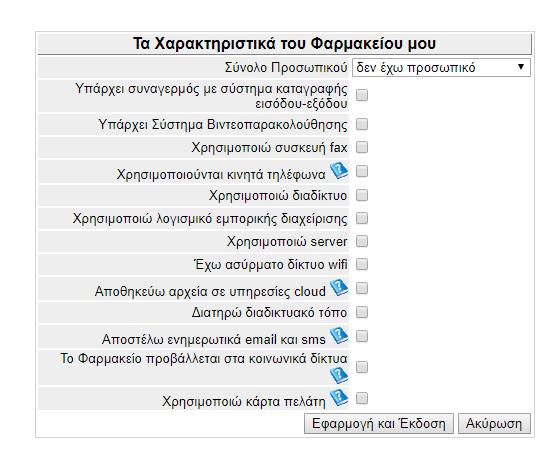Click the Εφαρμογή και Έκδοση button
The height and width of the screenshot is (463, 559).
point(379,423)
